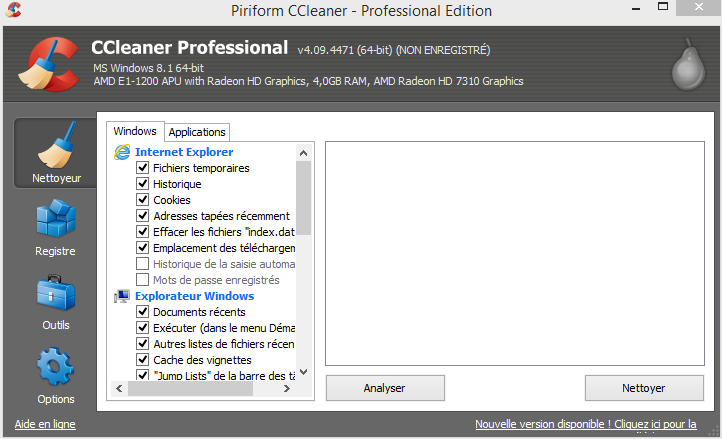The height and width of the screenshot is (439, 722).
Task: Open the Nettoyeur broom section
Action: click(x=56, y=153)
